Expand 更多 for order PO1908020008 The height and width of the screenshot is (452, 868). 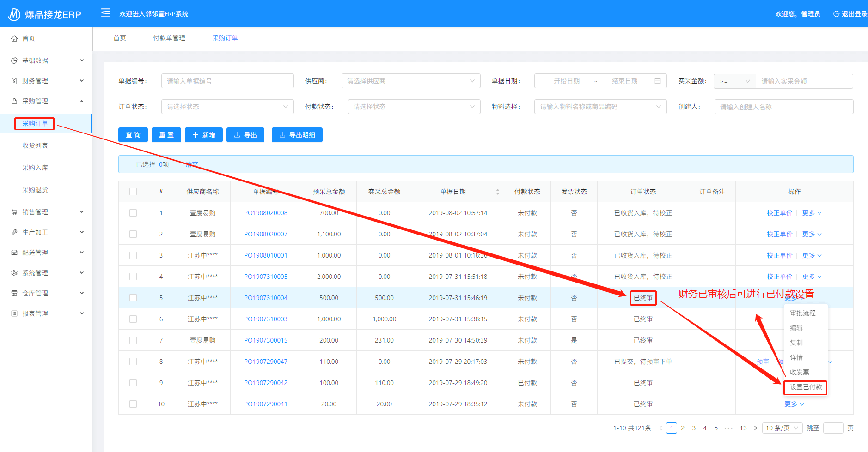point(812,213)
